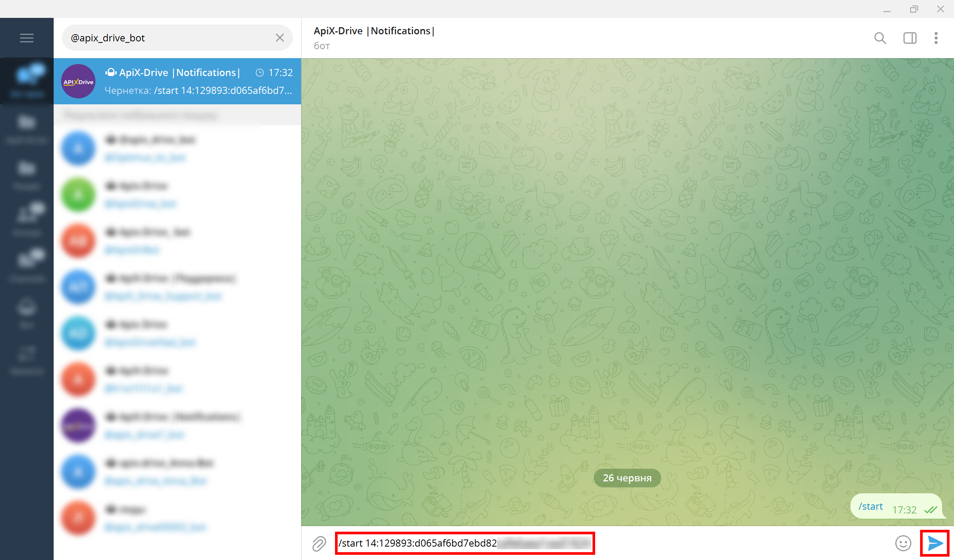Viewport: 954px width, 560px height.
Task: Click the 17:32 scheduled time in chat row
Action: pos(280,73)
